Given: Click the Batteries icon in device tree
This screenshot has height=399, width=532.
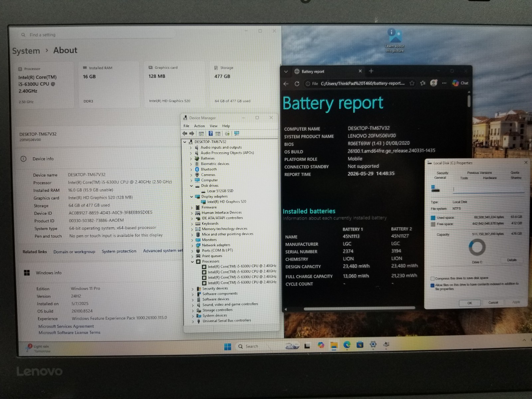Looking at the screenshot, I should click(x=197, y=158).
